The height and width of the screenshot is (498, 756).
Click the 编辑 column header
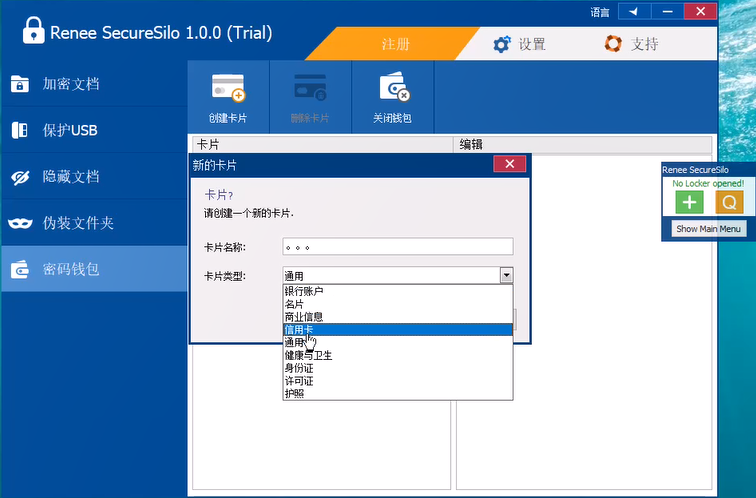pyautogui.click(x=582, y=144)
